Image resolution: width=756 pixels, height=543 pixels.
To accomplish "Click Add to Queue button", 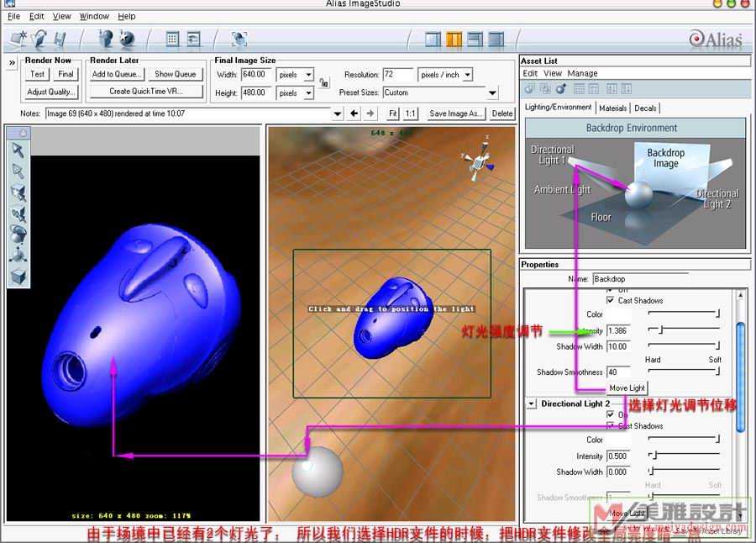I will point(117,74).
